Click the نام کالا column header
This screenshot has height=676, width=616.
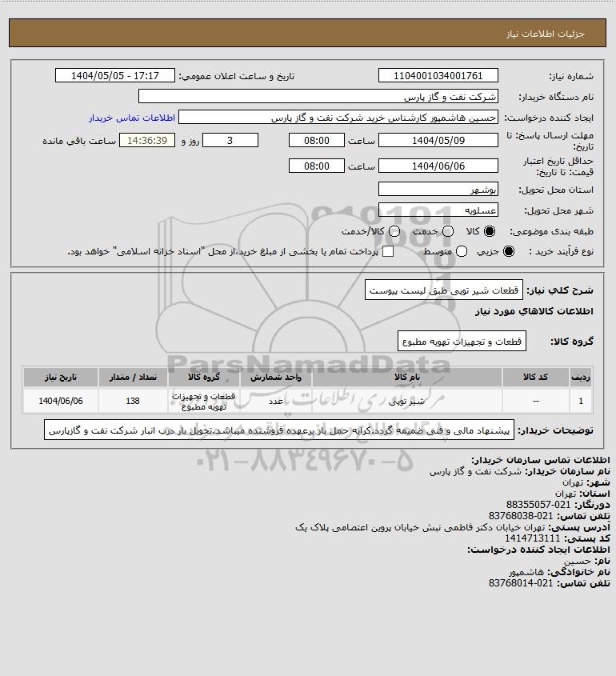coord(407,378)
